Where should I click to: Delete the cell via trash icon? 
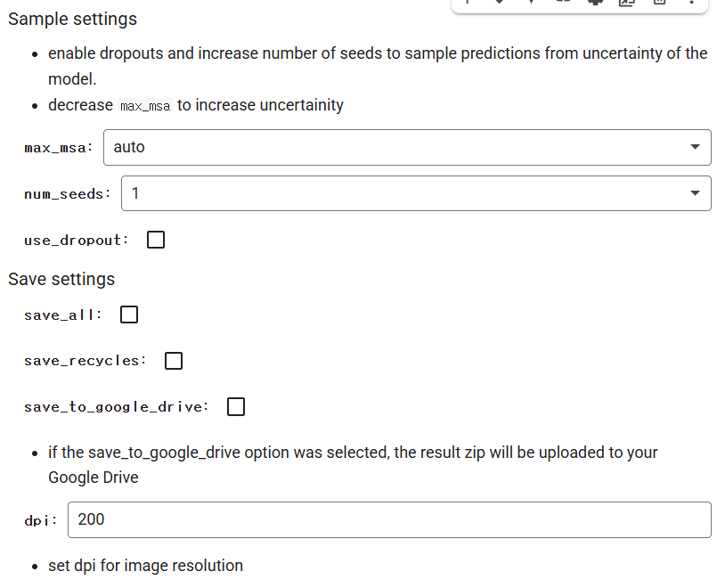tap(659, 2)
